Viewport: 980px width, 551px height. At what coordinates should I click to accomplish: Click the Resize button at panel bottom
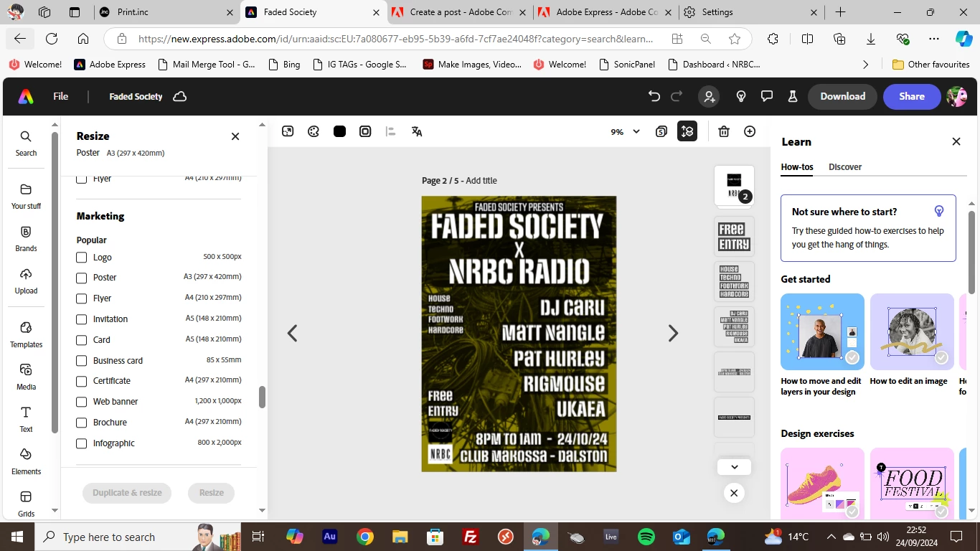click(x=212, y=493)
